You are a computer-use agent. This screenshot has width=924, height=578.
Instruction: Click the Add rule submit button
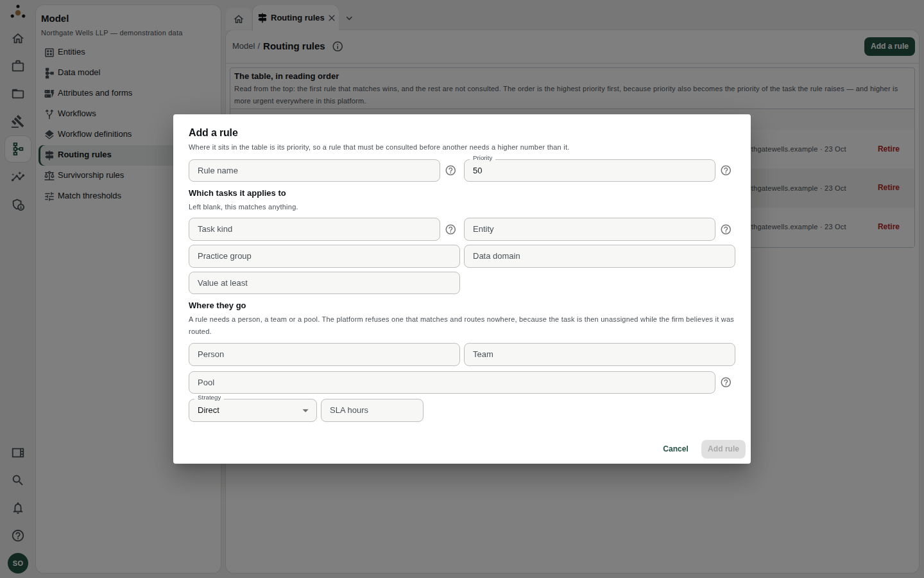(723, 449)
